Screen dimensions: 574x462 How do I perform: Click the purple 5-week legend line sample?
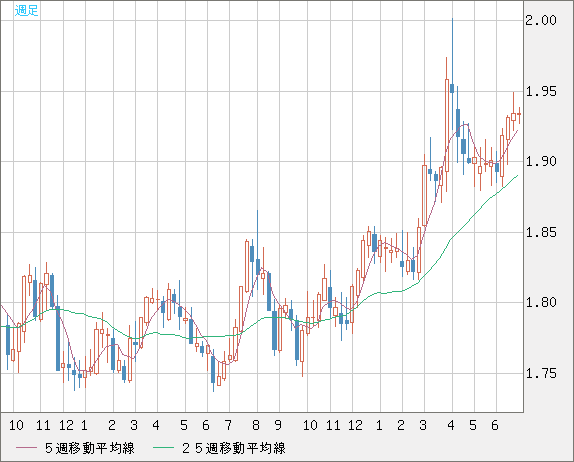click(x=27, y=448)
